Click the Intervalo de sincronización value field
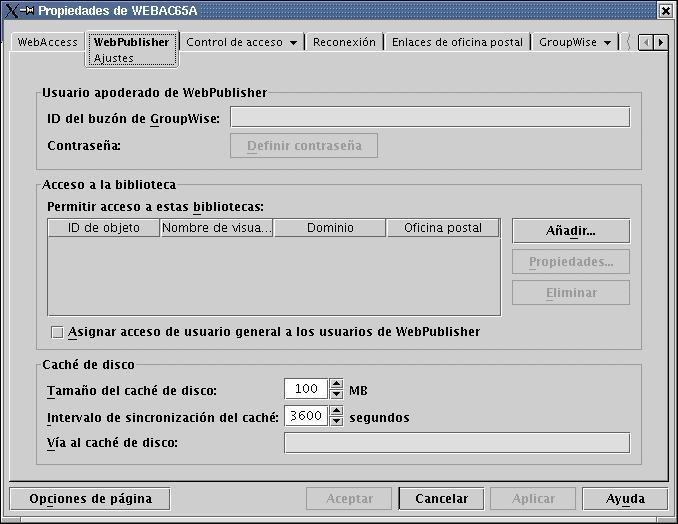 tap(306, 416)
